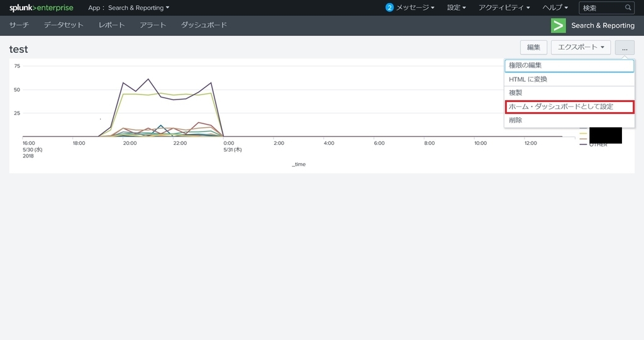This screenshot has height=340, width=644.
Task: Open the エクスポート dropdown button
Action: [x=580, y=47]
